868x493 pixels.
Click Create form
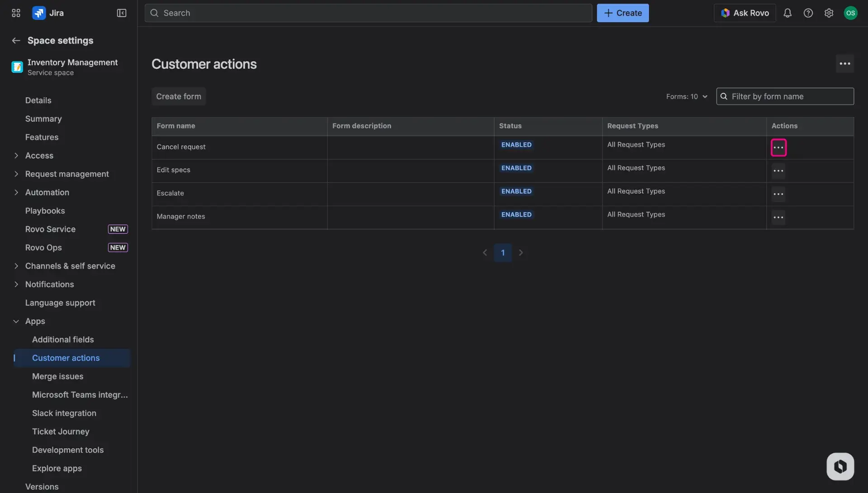pos(179,96)
